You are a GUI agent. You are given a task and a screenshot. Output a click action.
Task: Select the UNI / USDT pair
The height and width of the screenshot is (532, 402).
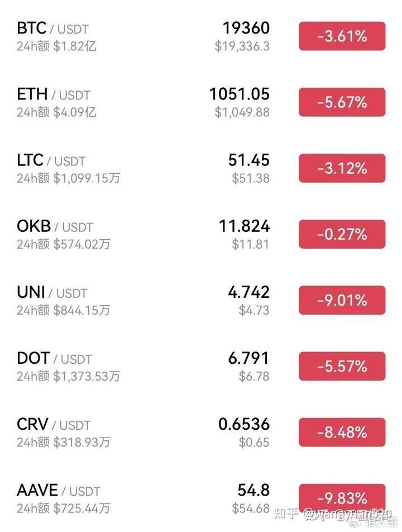[52, 292]
